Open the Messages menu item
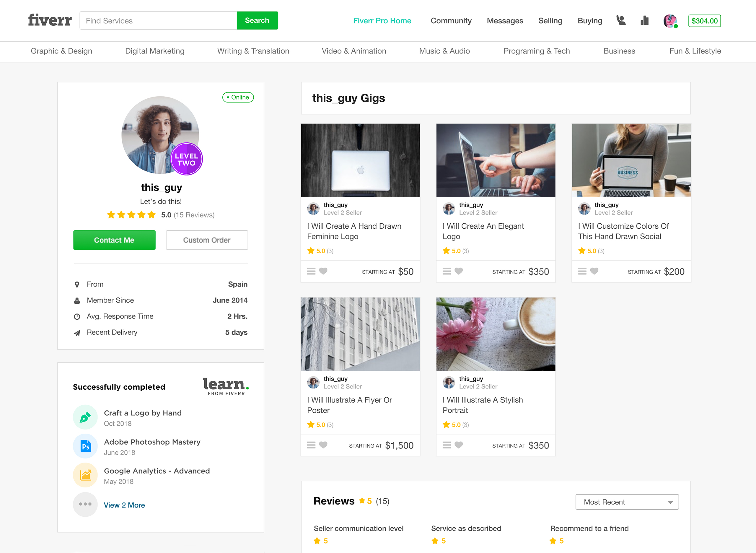The height and width of the screenshot is (553, 756). 505,21
